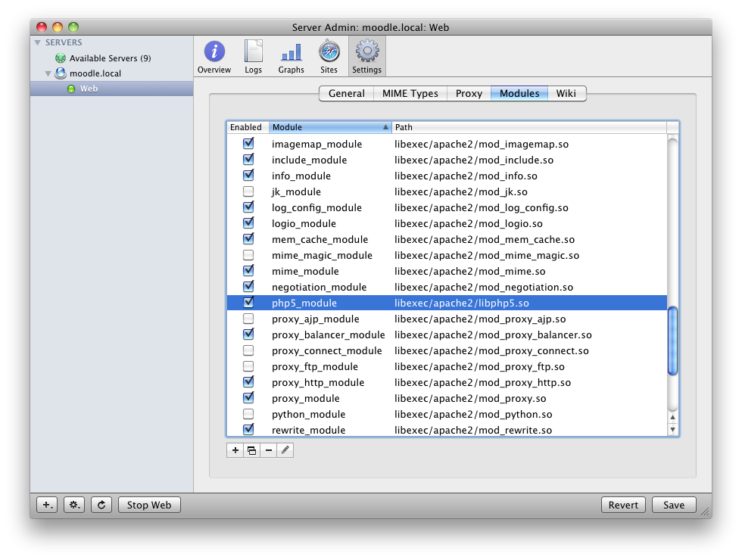Open the bottom action gear menu
742x560 pixels.
pyautogui.click(x=74, y=505)
